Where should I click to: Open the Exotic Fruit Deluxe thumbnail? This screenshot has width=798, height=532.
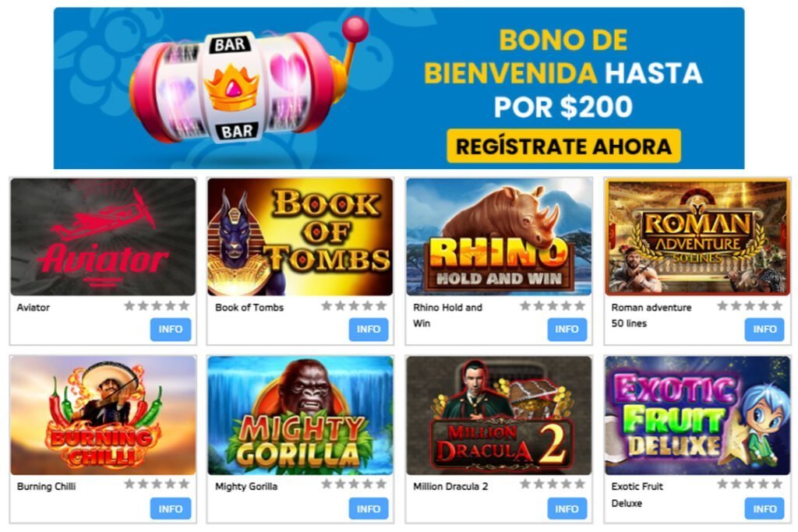pos(697,415)
